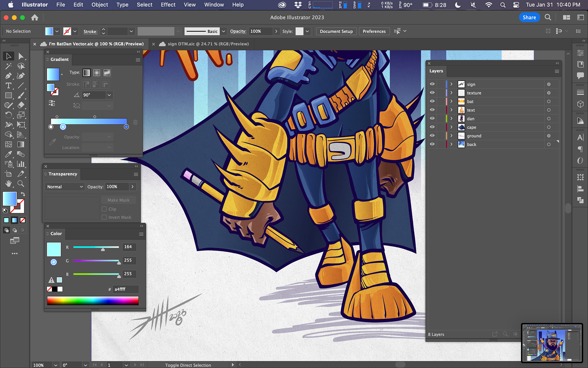Hide the sign layer

coord(432,84)
